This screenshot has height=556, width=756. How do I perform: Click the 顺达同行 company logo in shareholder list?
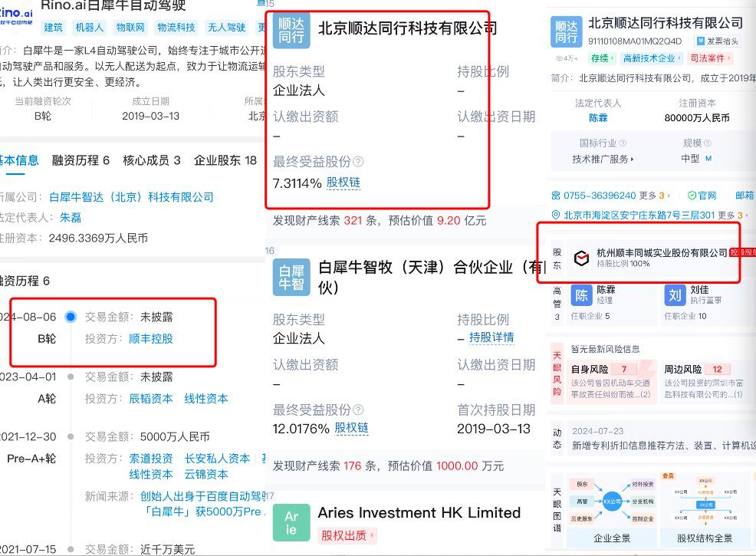[x=291, y=29]
